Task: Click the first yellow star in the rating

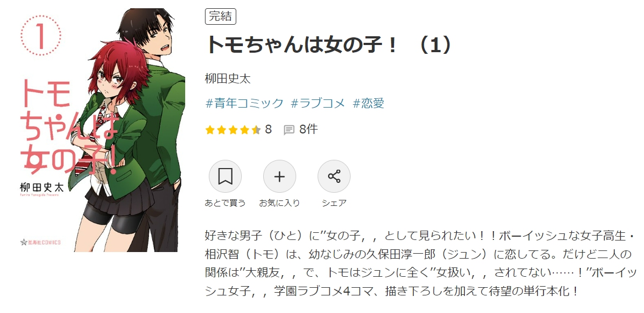Action: coord(210,130)
